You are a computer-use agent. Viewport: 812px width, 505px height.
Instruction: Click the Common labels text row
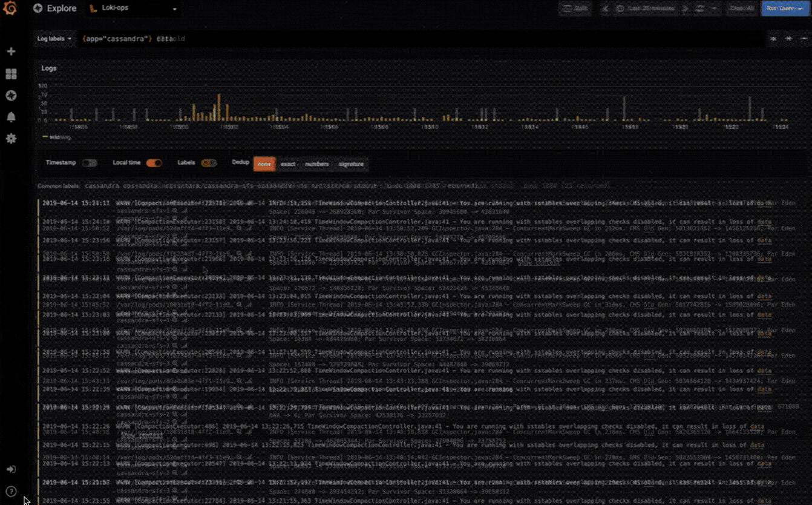[x=324, y=186]
